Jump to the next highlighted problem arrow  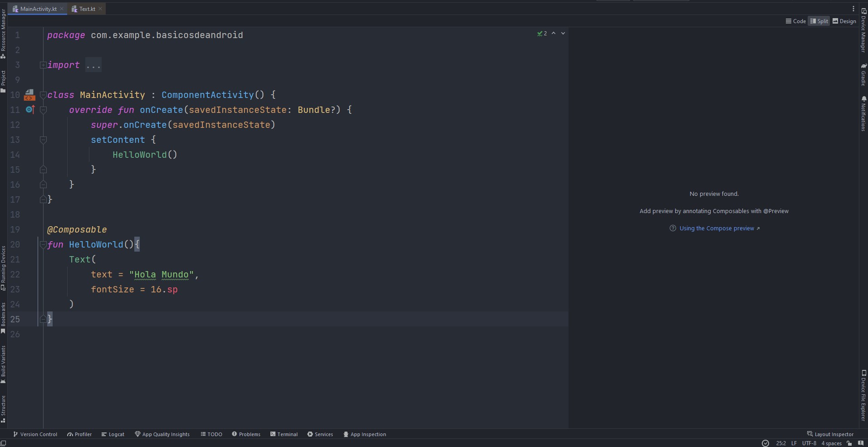coord(563,33)
